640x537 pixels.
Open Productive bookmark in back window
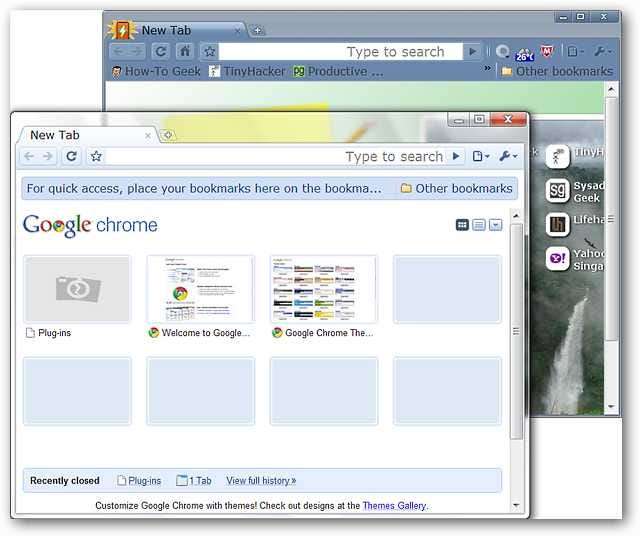(x=338, y=71)
